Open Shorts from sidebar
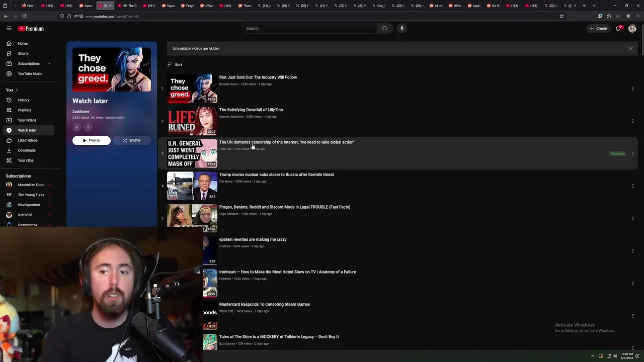Screen dimensions: 644x362 pyautogui.click(x=28, y=54)
